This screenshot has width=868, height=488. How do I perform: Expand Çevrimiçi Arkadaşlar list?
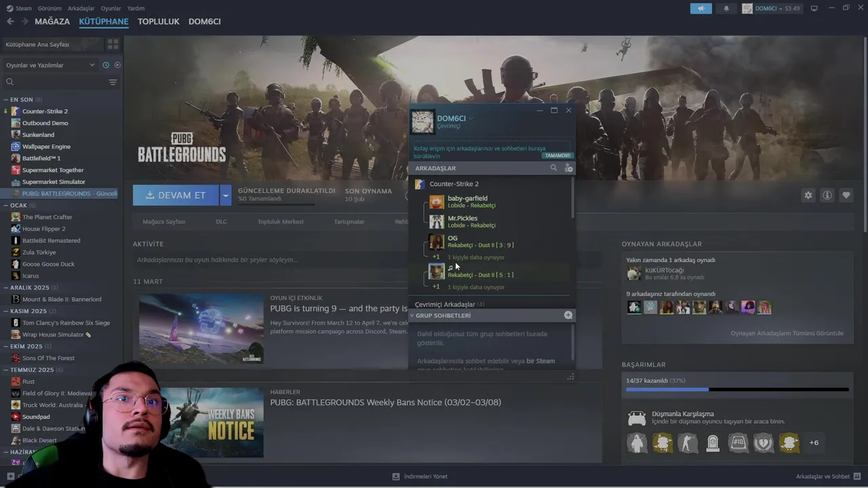[x=450, y=304]
